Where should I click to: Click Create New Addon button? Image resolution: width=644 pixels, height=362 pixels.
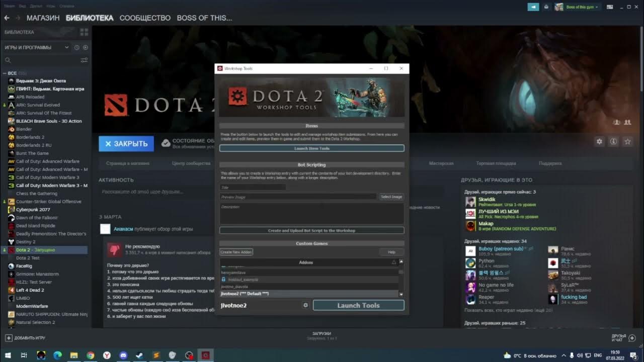(x=236, y=252)
